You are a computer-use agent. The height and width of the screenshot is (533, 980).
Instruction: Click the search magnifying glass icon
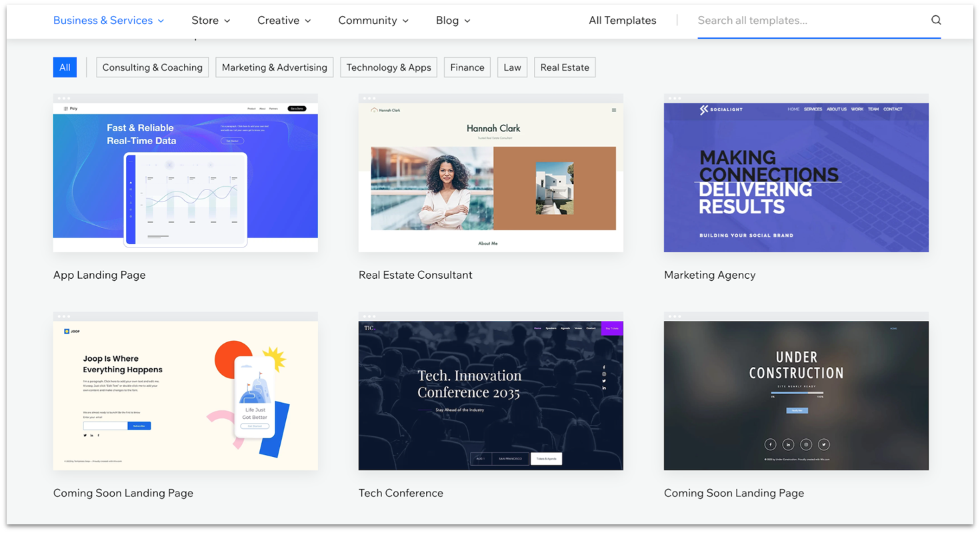coord(936,20)
